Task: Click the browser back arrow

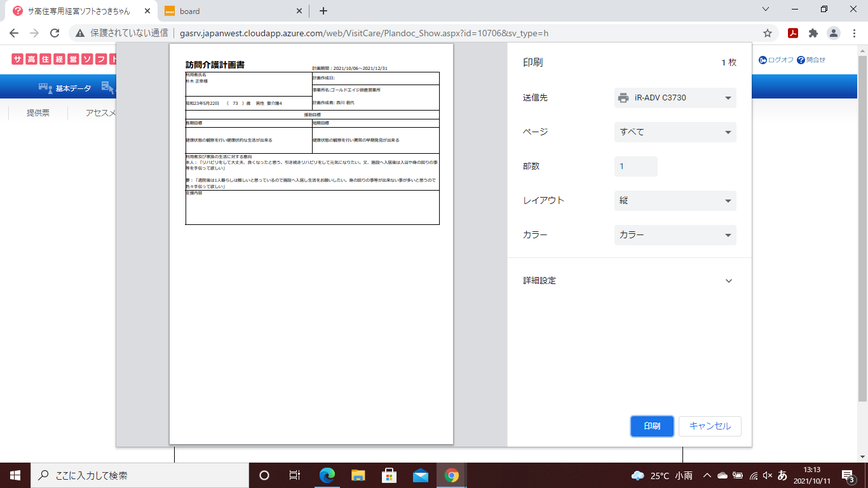Action: [x=14, y=33]
